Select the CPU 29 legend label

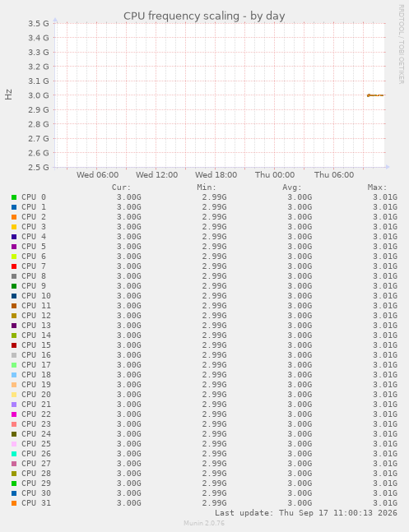36,483
